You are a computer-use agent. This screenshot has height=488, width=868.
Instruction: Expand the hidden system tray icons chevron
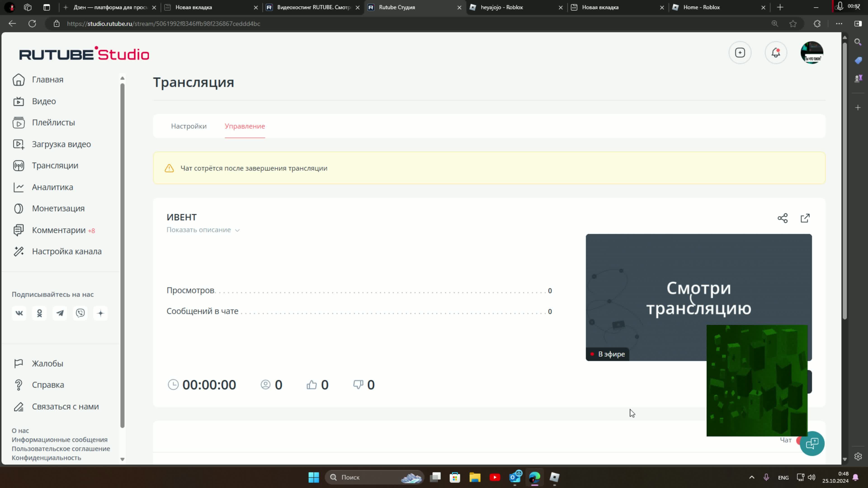pos(752,477)
